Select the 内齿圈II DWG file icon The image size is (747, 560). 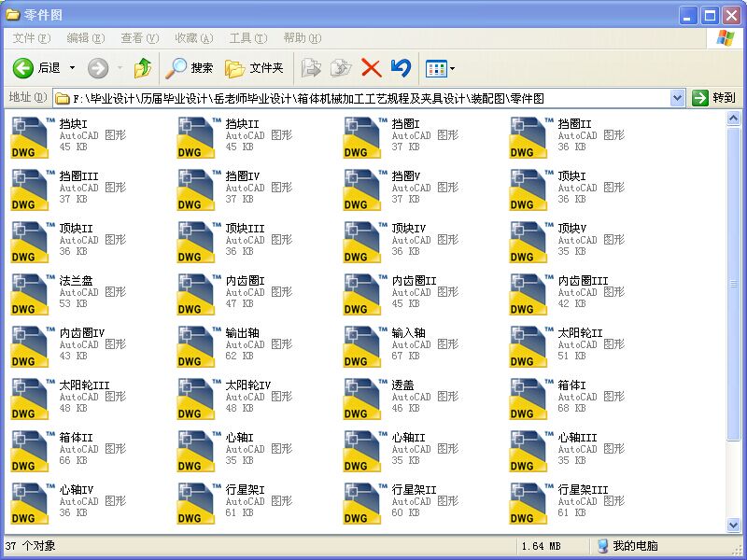[362, 294]
